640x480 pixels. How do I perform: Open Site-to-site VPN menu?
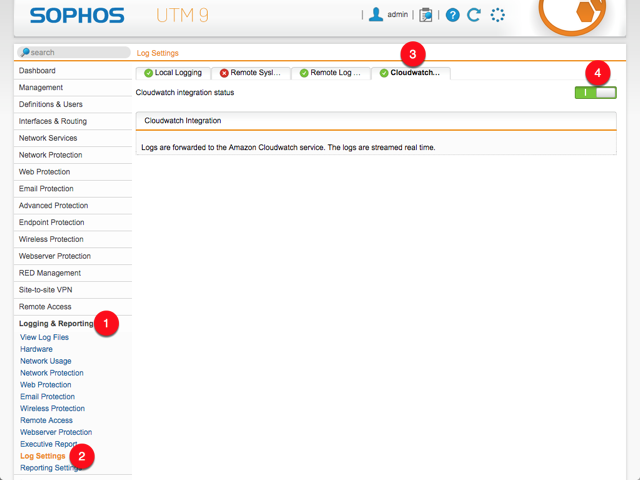point(73,290)
